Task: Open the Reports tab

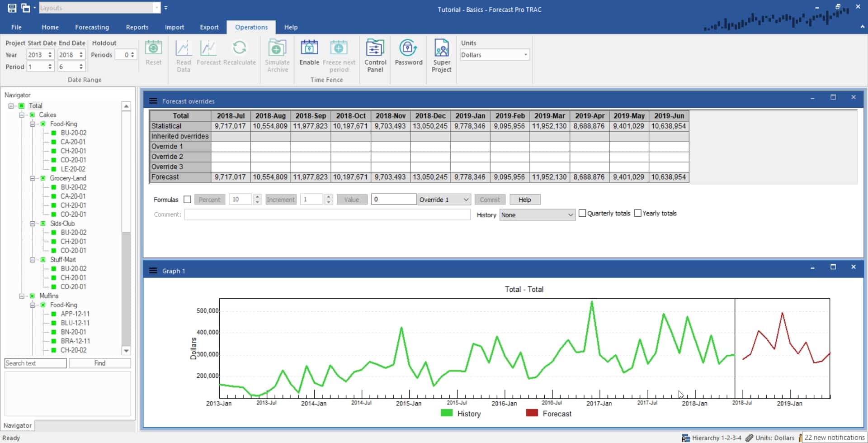Action: (137, 27)
